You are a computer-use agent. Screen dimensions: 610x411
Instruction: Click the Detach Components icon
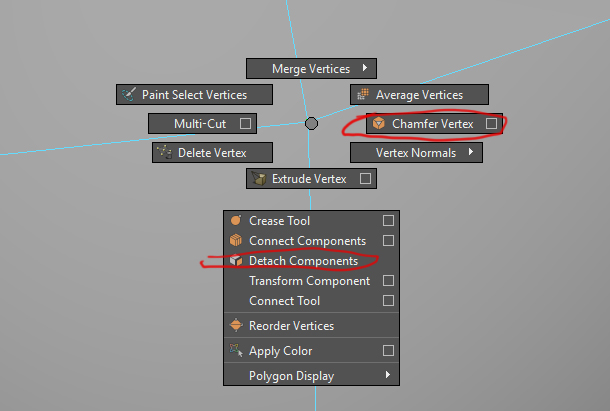(x=236, y=261)
